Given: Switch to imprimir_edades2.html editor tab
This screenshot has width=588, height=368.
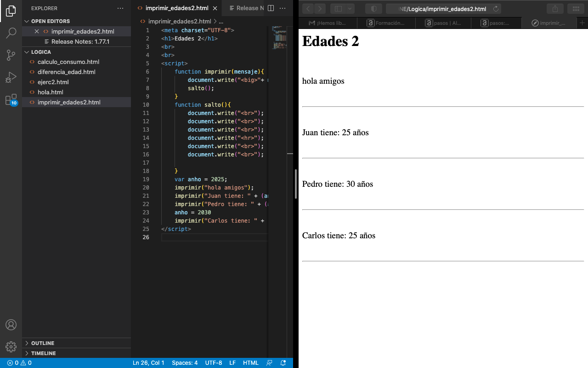Looking at the screenshot, I should click(x=176, y=8).
